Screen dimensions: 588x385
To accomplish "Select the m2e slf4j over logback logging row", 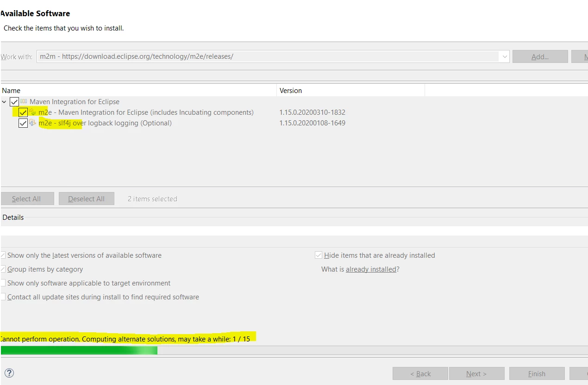I will click(x=105, y=123).
